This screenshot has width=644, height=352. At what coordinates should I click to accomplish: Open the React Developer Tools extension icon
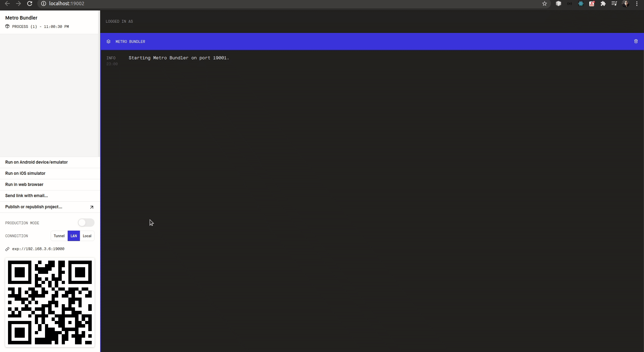click(x=581, y=3)
